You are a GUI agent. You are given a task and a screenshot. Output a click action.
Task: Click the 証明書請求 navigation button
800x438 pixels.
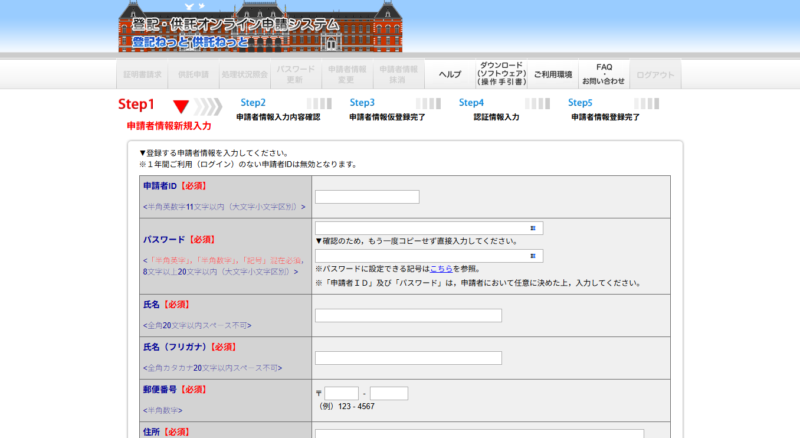(141, 74)
